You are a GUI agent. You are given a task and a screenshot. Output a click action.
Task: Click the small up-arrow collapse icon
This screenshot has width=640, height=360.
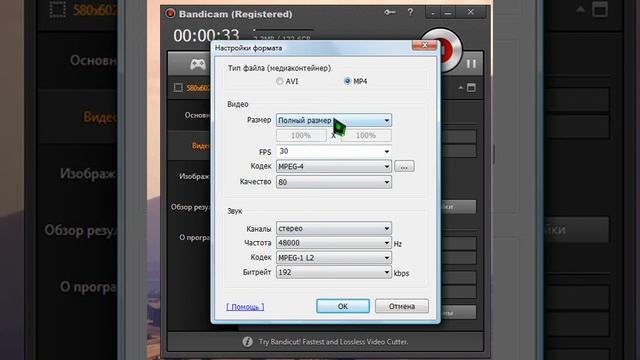(x=460, y=88)
